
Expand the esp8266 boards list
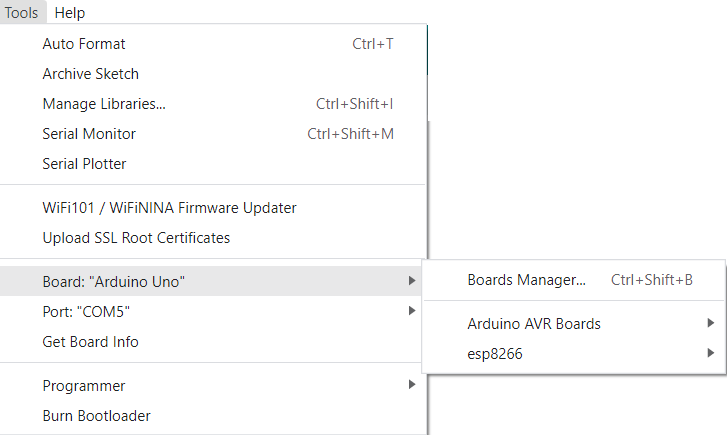click(495, 354)
